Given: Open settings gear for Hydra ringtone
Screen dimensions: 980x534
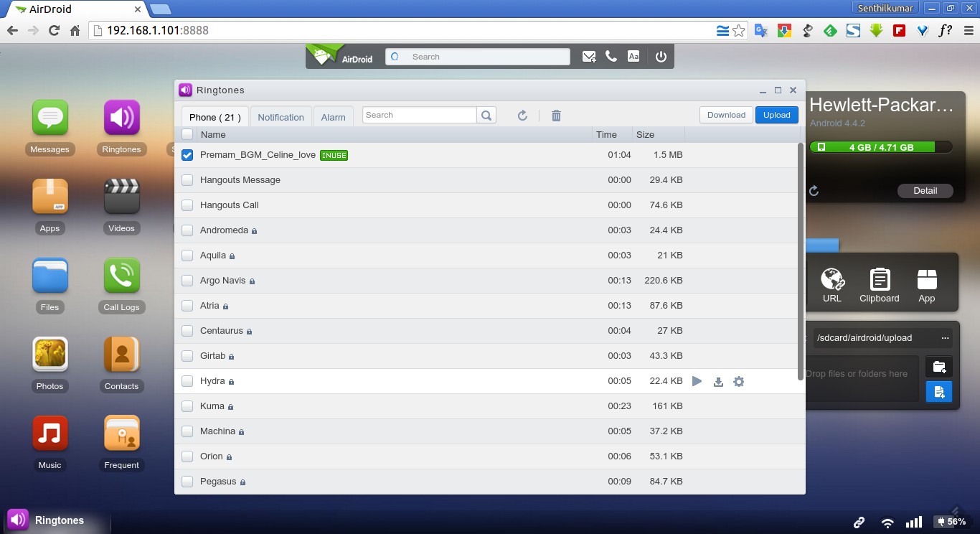Looking at the screenshot, I should [x=738, y=382].
